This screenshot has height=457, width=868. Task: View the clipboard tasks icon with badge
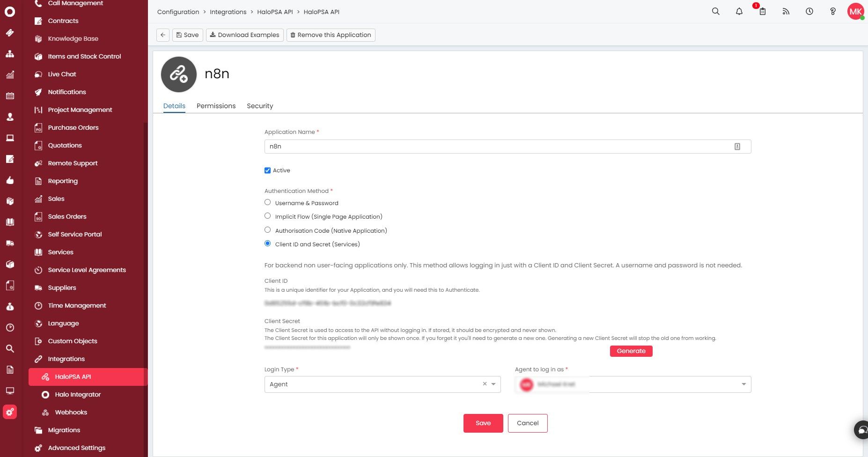pyautogui.click(x=762, y=11)
